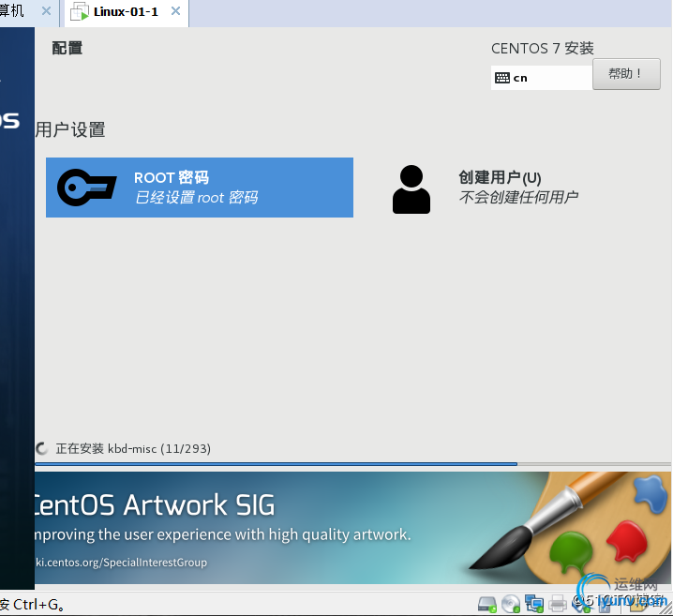
Task: Click the 正在安装 kbd-misc (11/293) status text
Action: 133,448
